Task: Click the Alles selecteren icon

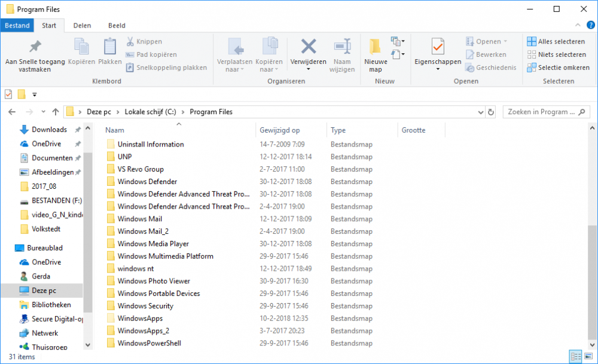Action: (532, 42)
